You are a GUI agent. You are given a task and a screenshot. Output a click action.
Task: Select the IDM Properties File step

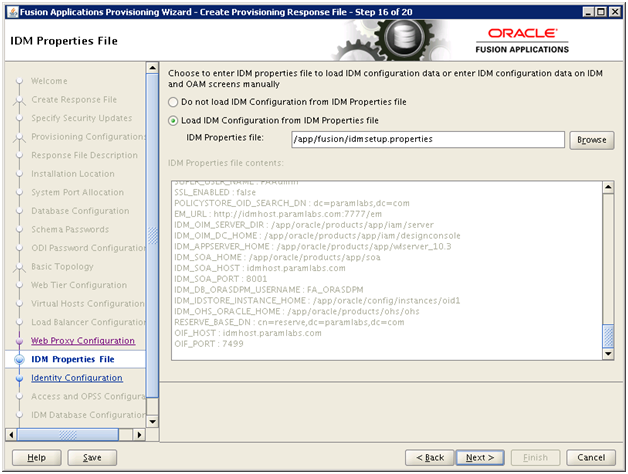[x=73, y=359]
